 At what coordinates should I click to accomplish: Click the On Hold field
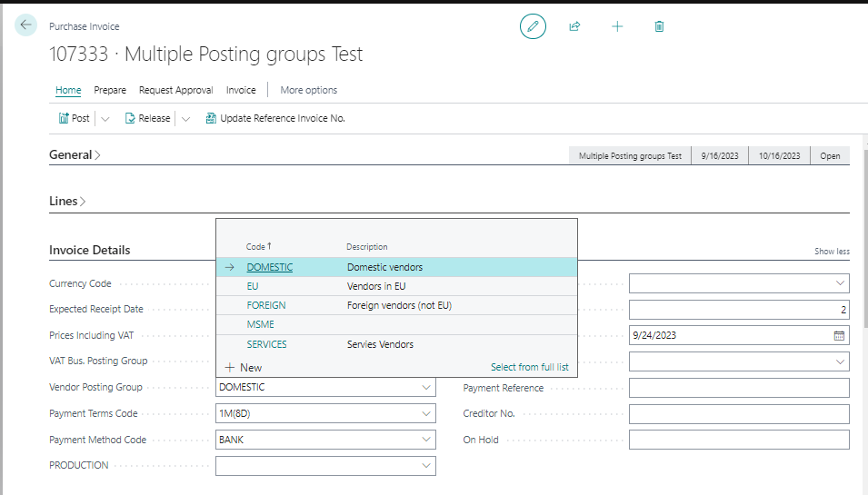click(739, 440)
